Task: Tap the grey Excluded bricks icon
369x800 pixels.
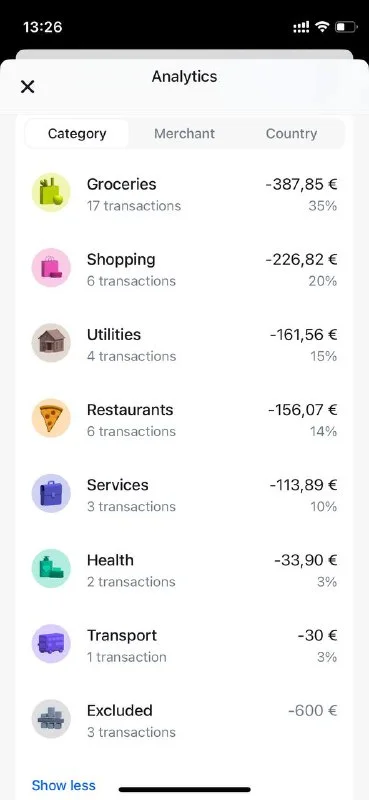Action: pyautogui.click(x=51, y=719)
